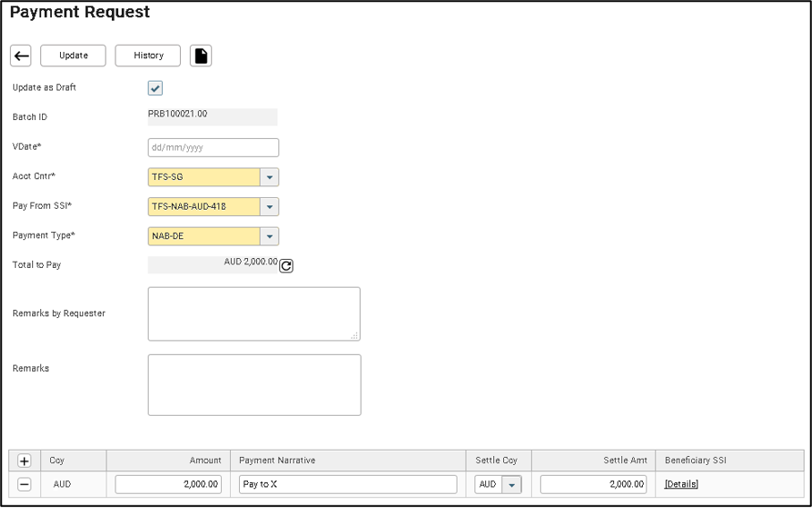
Task: Click the History button
Action: coord(148,56)
